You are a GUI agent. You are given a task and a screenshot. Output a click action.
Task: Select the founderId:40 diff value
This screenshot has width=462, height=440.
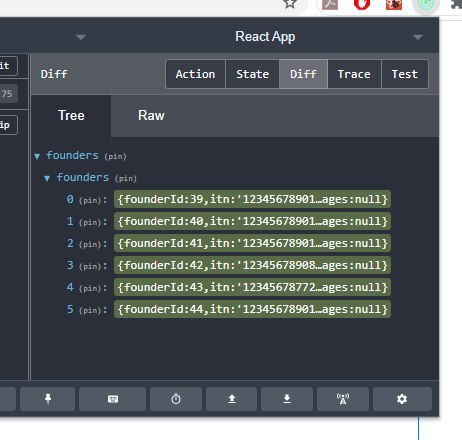click(x=252, y=221)
